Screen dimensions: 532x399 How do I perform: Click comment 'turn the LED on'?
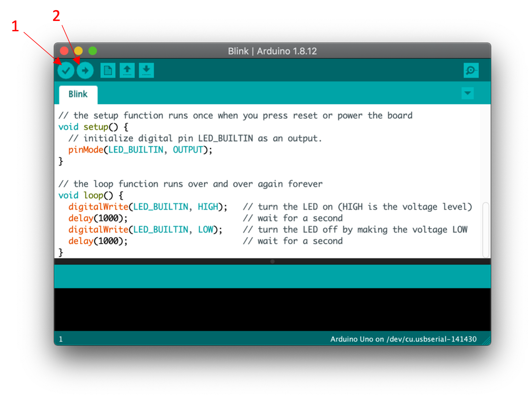coord(295,207)
